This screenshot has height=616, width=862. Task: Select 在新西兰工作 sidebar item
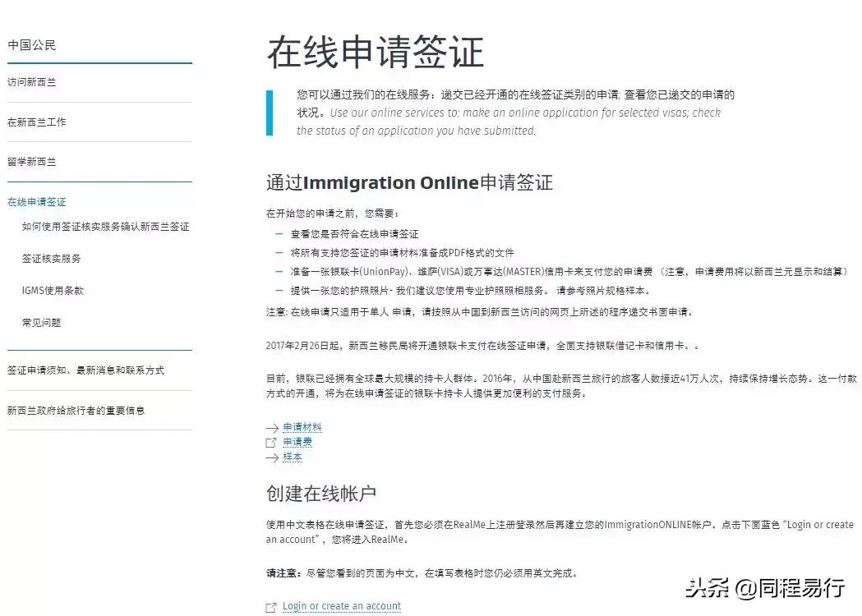click(36, 121)
